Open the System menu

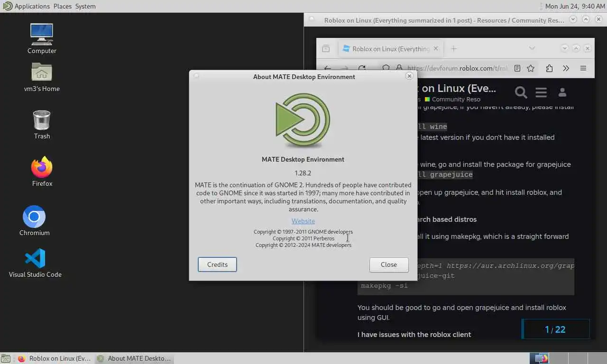85,6
